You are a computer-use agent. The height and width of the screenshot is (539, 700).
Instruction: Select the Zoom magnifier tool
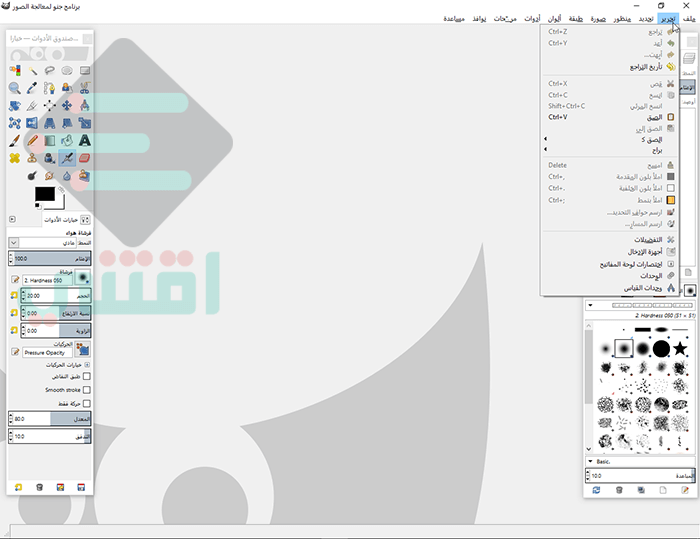(x=15, y=88)
